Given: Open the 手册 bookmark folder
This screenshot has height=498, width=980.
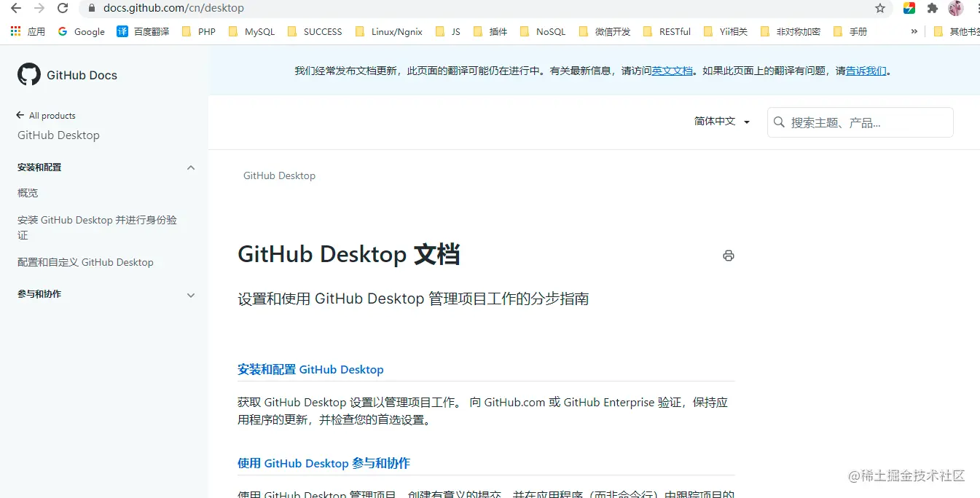Looking at the screenshot, I should tap(850, 31).
